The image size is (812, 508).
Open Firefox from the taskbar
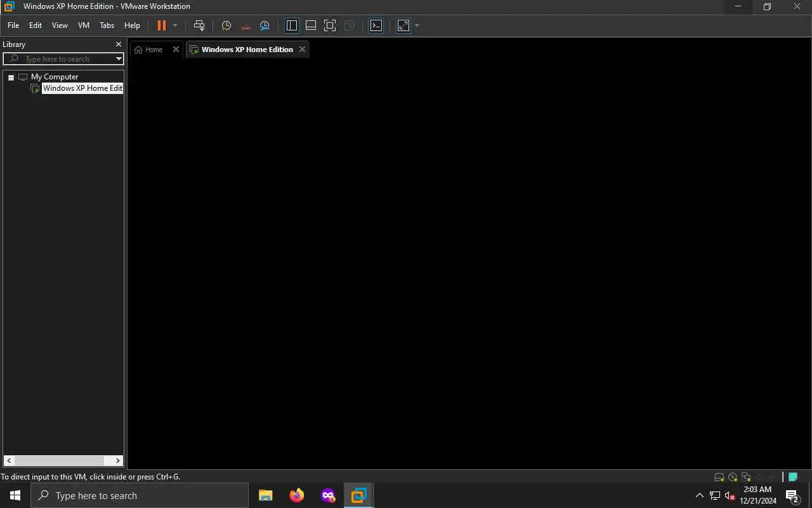point(296,495)
